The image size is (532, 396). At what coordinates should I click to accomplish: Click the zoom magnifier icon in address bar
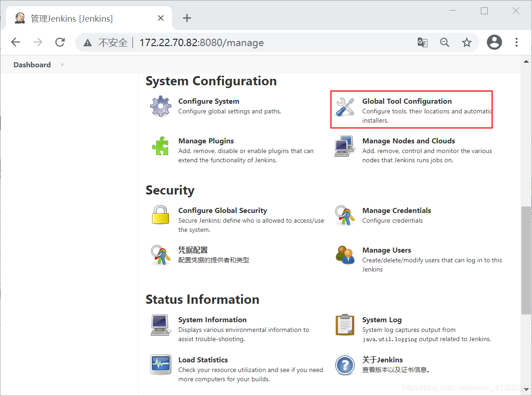point(444,42)
